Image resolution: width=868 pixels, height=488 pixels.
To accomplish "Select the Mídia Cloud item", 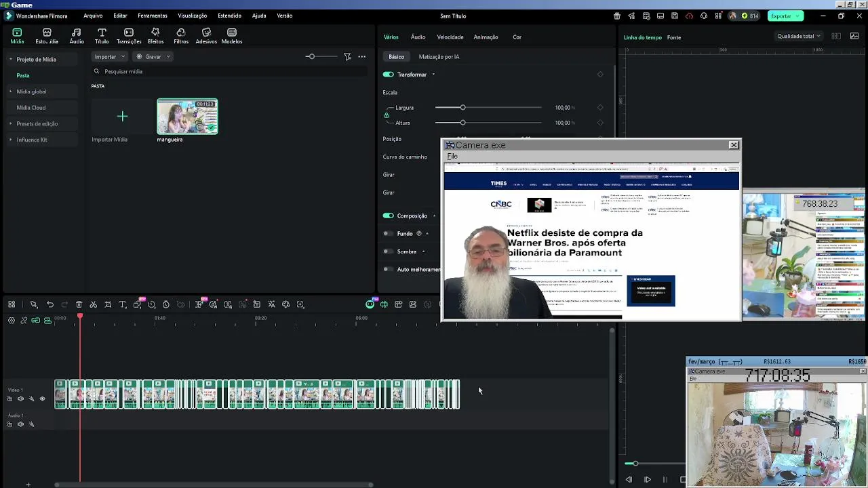I will click(31, 108).
